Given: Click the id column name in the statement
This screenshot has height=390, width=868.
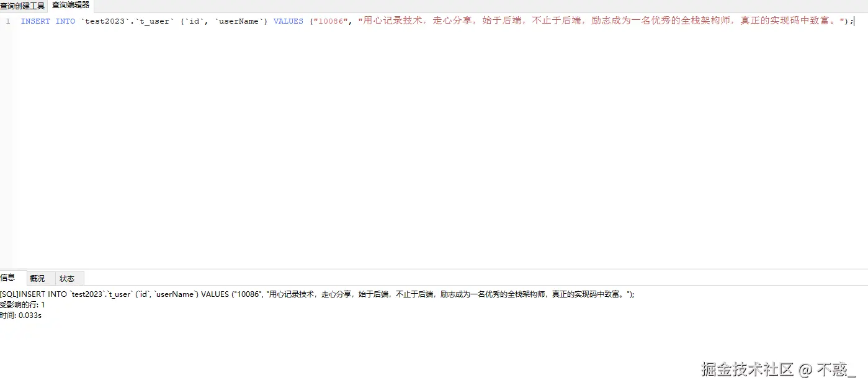Looking at the screenshot, I should pyautogui.click(x=193, y=20).
